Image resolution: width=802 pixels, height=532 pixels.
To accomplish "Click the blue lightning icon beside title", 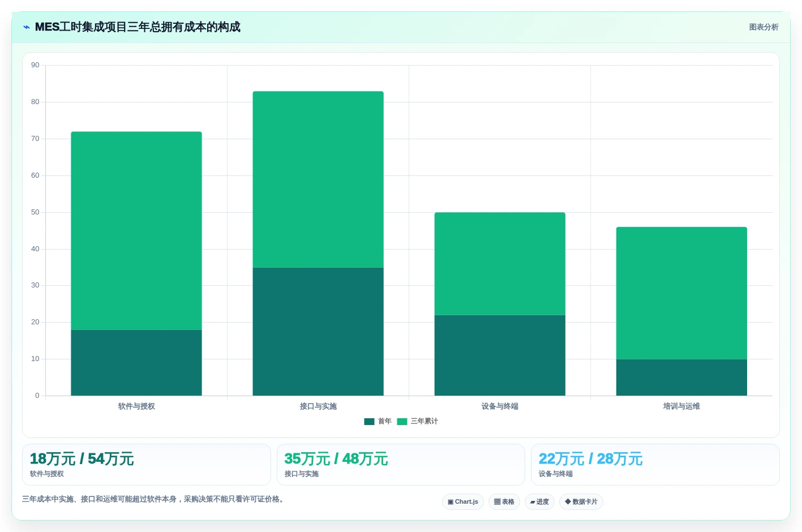I will pyautogui.click(x=27, y=27).
